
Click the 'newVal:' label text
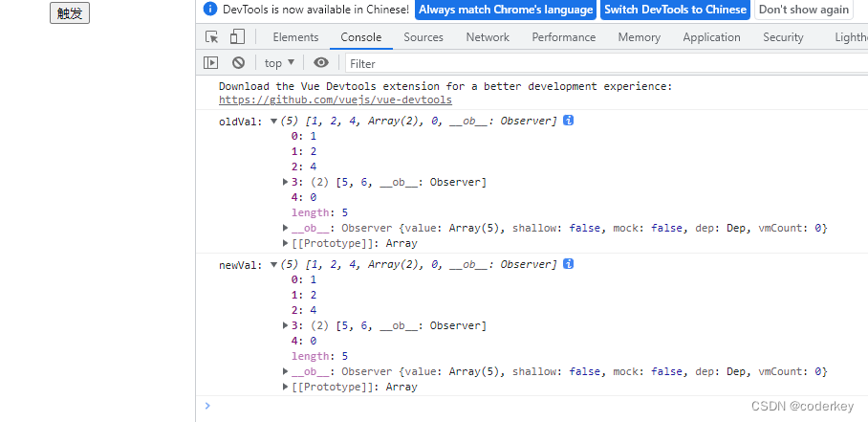(x=241, y=265)
